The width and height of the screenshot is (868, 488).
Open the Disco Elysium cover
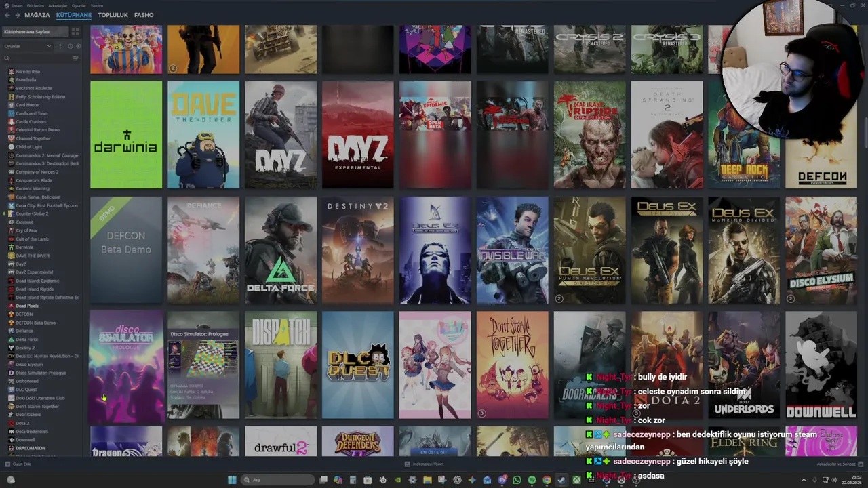[x=821, y=250]
